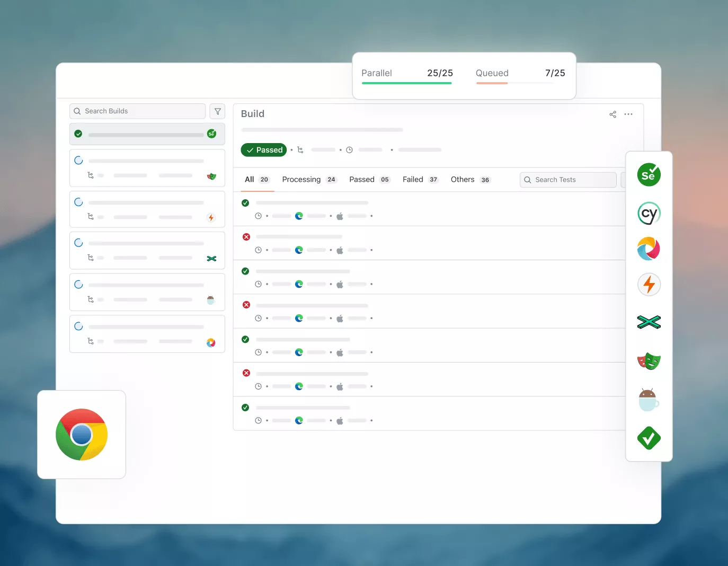Select the Cypress icon in frameworks panel
The width and height of the screenshot is (728, 566).
click(649, 214)
